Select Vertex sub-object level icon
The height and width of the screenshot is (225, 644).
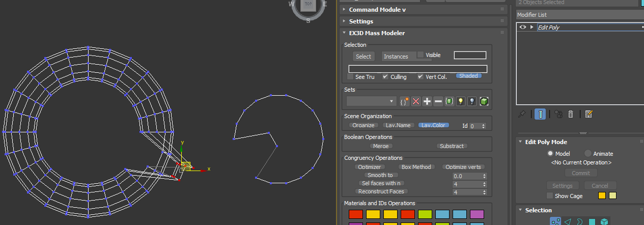coord(555,222)
